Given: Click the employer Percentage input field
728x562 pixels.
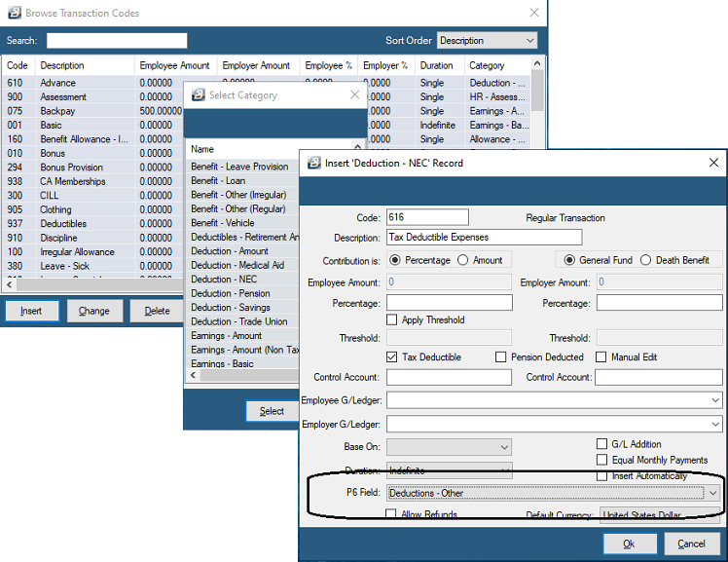Looking at the screenshot, I should point(659,303).
